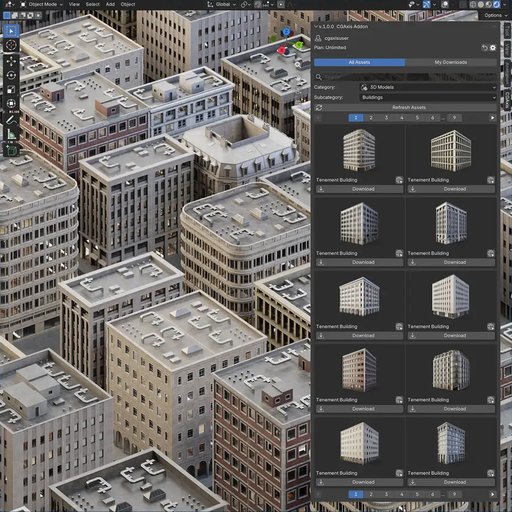Toggle snapping magnet in header

[x=258, y=4]
